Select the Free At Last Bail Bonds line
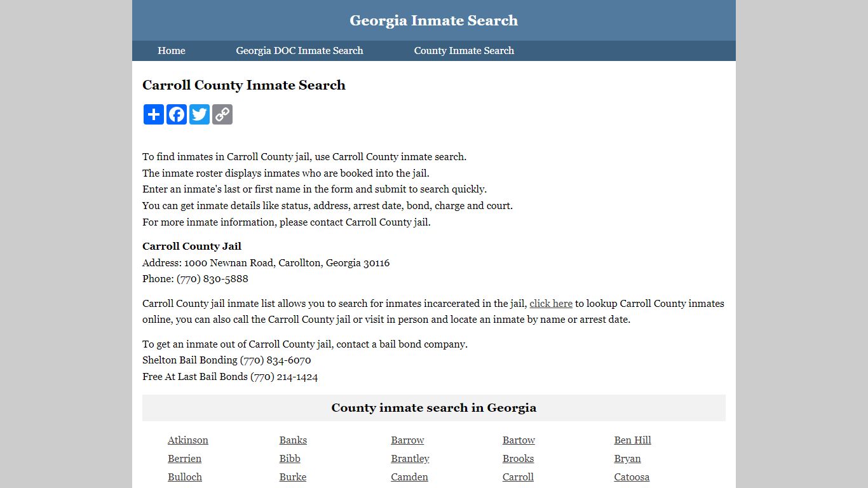Screen dimensions: 868x488 (230, 377)
